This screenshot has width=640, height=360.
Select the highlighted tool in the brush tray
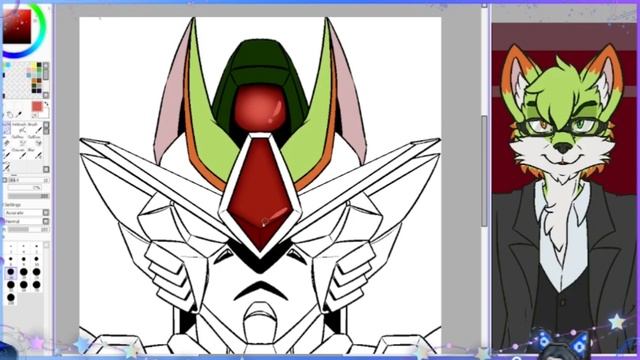(7, 128)
